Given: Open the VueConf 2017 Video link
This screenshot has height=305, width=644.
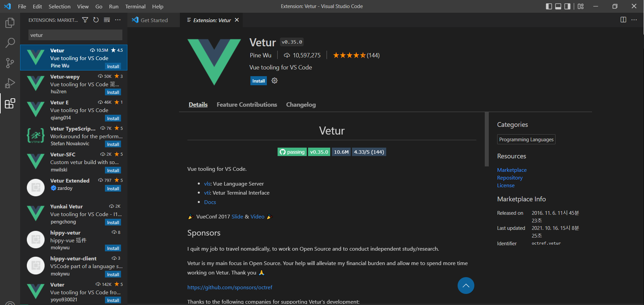Looking at the screenshot, I should (x=257, y=217).
